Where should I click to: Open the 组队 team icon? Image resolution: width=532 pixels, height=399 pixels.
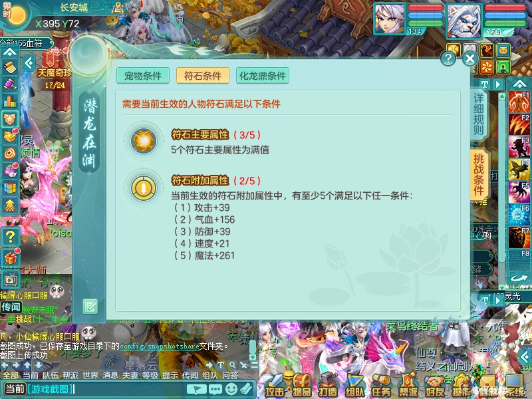click(354, 386)
